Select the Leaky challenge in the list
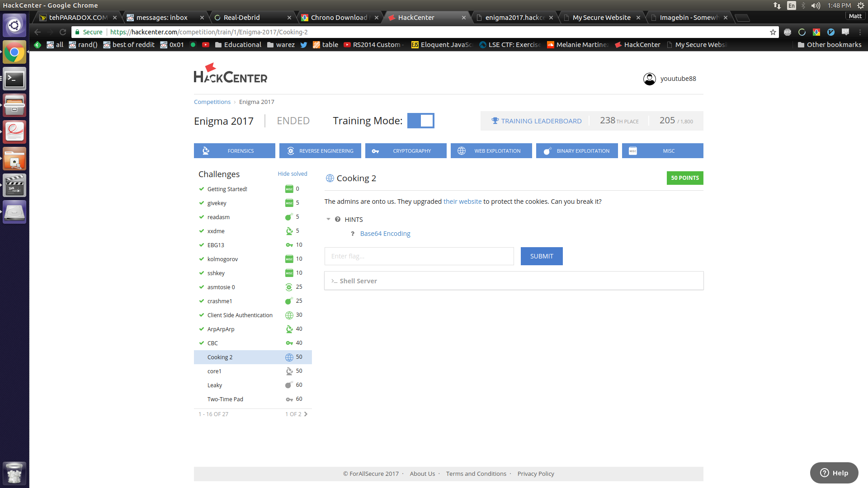Image resolution: width=868 pixels, height=488 pixels. click(x=253, y=385)
